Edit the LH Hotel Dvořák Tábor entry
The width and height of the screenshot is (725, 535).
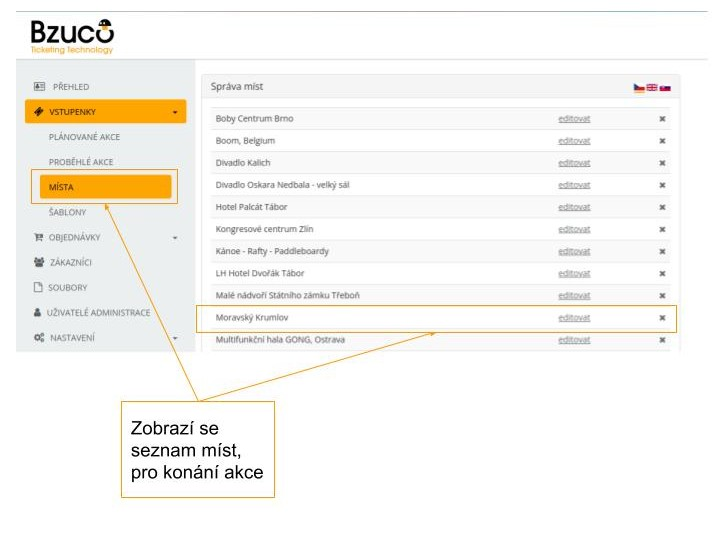coord(574,273)
